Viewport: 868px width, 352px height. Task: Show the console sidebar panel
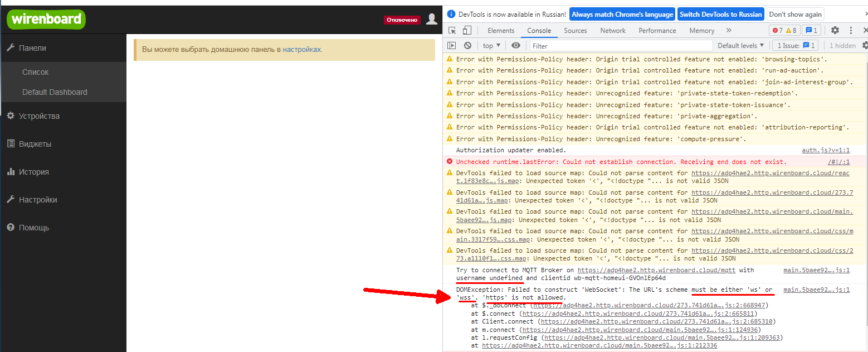coord(452,46)
